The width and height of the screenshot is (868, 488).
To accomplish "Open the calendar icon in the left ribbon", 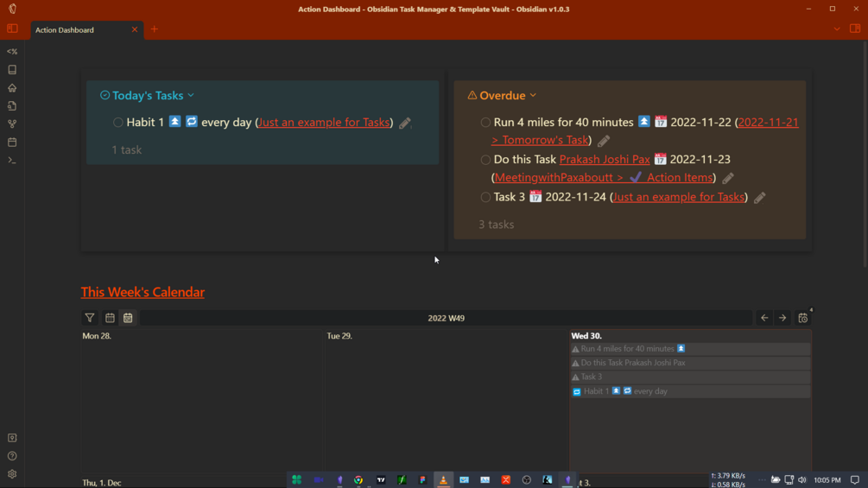I will [12, 143].
